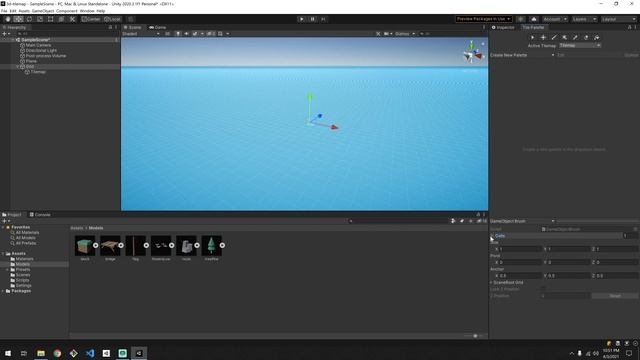Toggle 2D mode in Scene toolbar
The height and width of the screenshot is (360, 640).
tap(168, 34)
